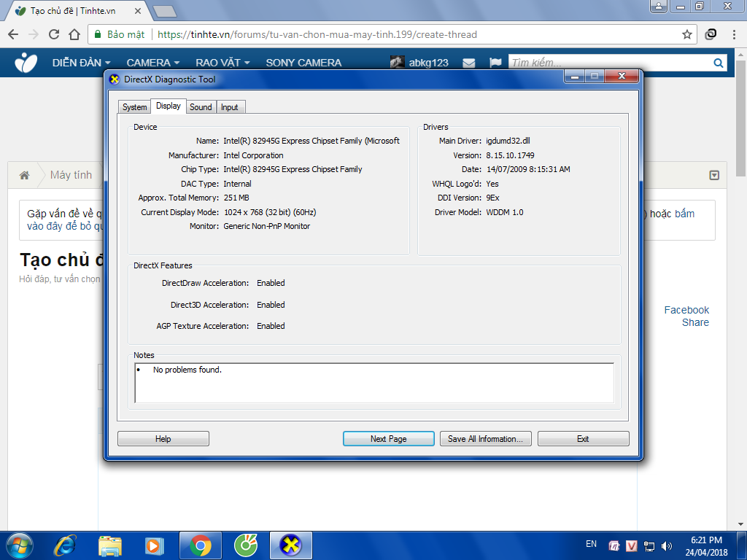Bookmark page with the star icon
This screenshot has width=747, height=560.
click(x=686, y=34)
